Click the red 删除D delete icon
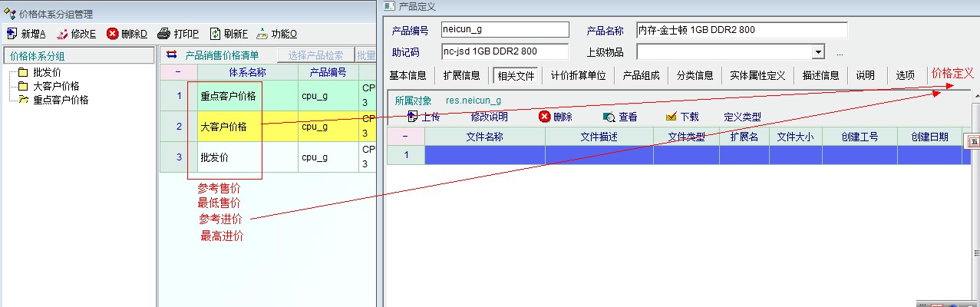 112,34
